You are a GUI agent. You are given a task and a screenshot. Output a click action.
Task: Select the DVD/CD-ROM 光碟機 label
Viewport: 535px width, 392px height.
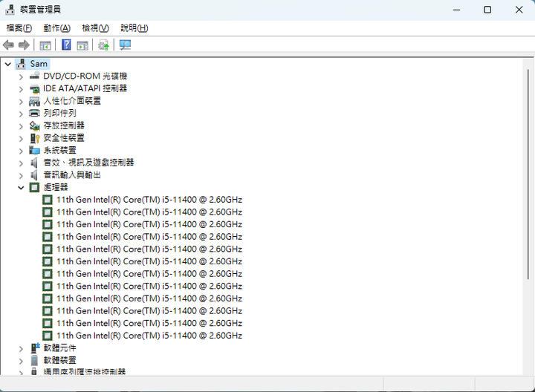[x=85, y=76]
